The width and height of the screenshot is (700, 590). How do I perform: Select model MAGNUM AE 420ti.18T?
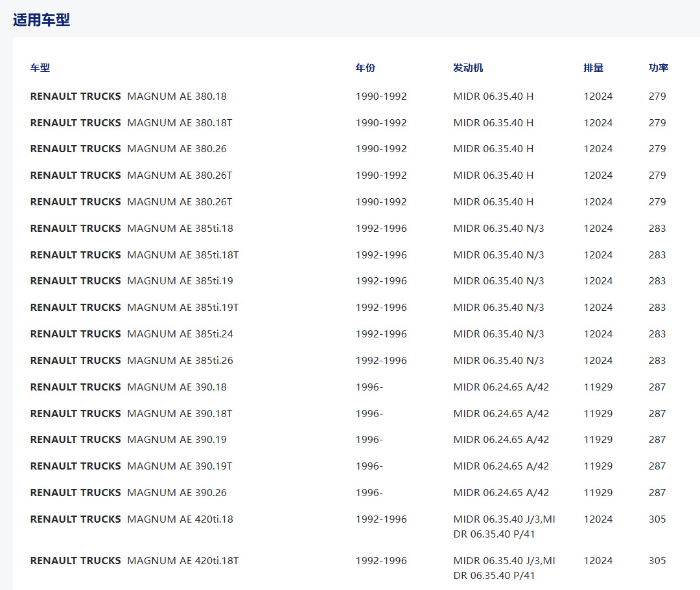pyautogui.click(x=183, y=561)
